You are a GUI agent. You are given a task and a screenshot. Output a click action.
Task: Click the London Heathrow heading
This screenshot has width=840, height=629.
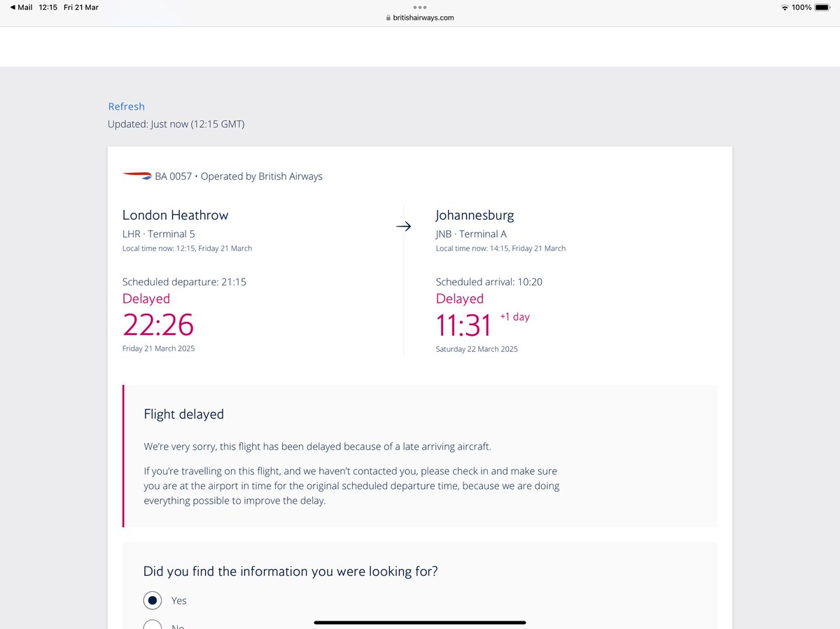click(x=176, y=215)
